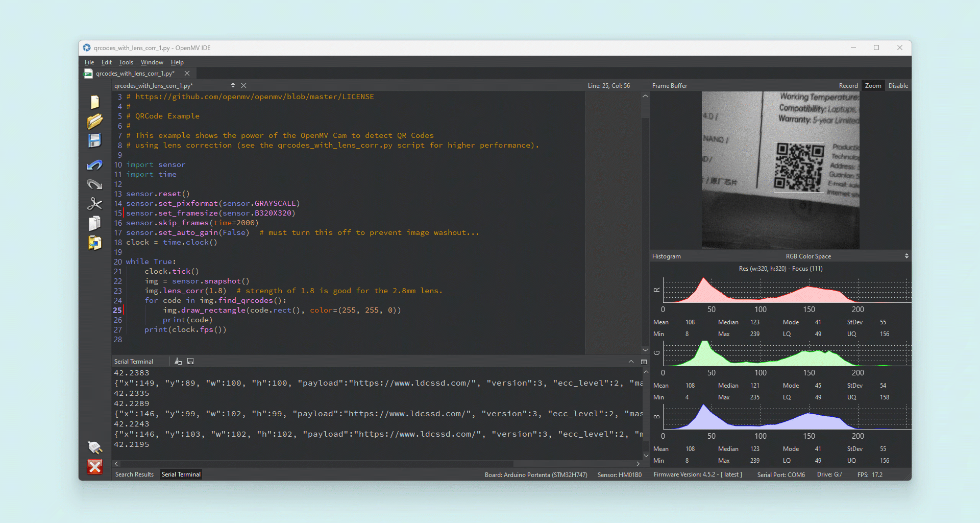Switch to the Search Results tab

(x=134, y=474)
